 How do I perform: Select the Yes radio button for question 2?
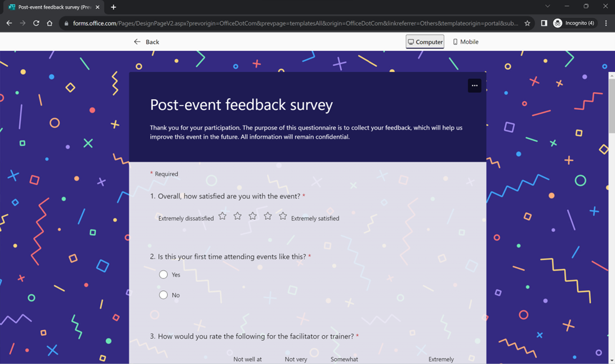163,275
